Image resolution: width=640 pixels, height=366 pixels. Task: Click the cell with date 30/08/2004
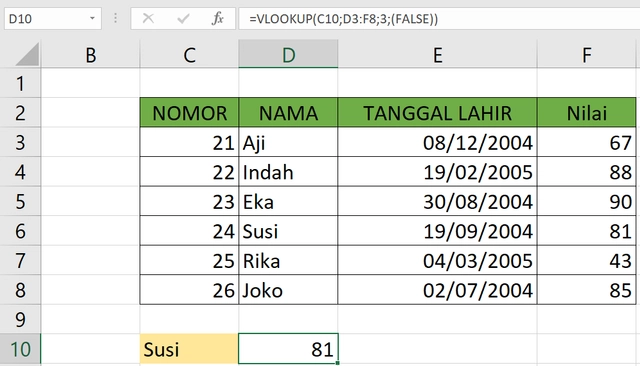pyautogui.click(x=438, y=201)
